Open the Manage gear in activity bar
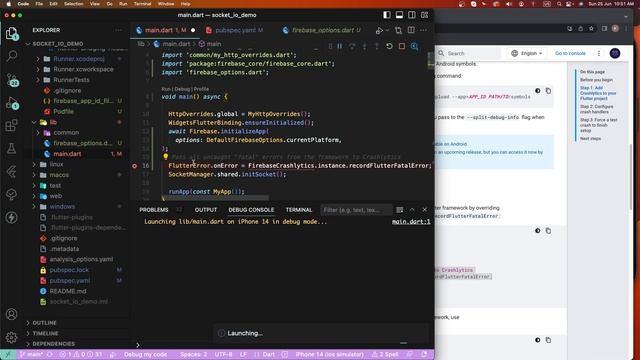The image size is (640, 360). (x=11, y=337)
